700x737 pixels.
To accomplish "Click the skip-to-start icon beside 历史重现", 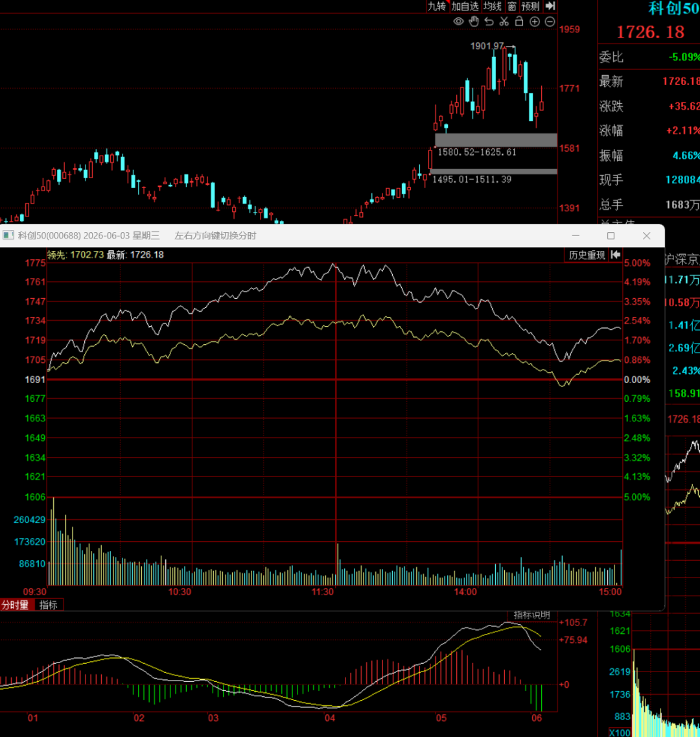I will click(x=615, y=255).
